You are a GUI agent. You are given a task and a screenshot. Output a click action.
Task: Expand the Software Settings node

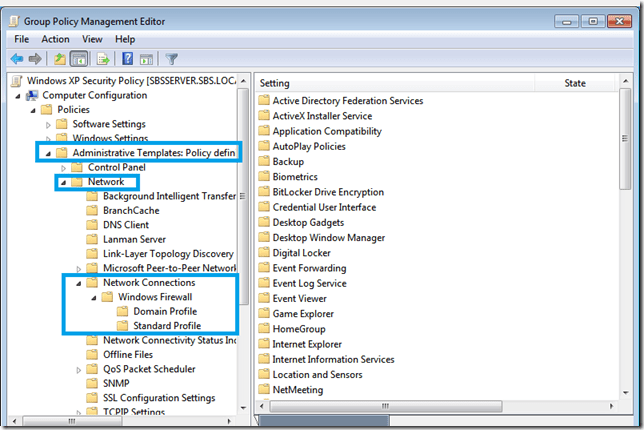49,125
